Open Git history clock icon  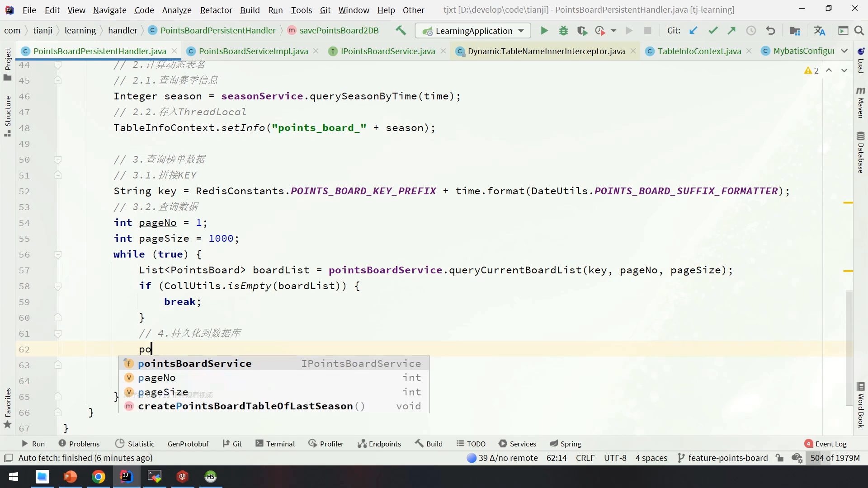point(751,31)
